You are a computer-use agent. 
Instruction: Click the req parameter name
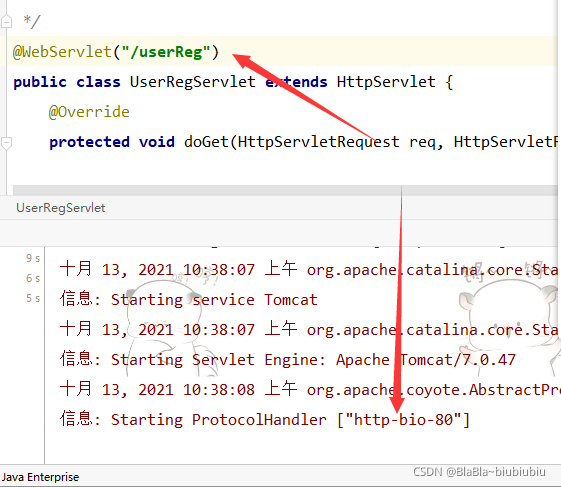pyautogui.click(x=423, y=143)
